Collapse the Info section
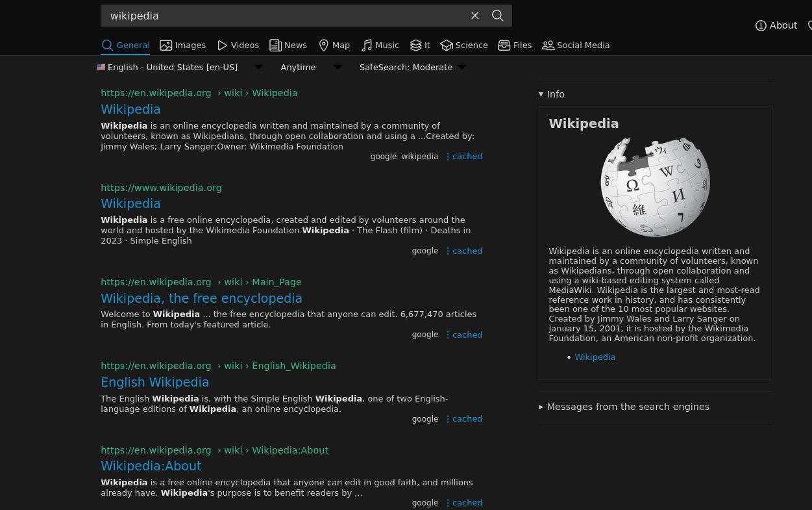 coord(552,94)
